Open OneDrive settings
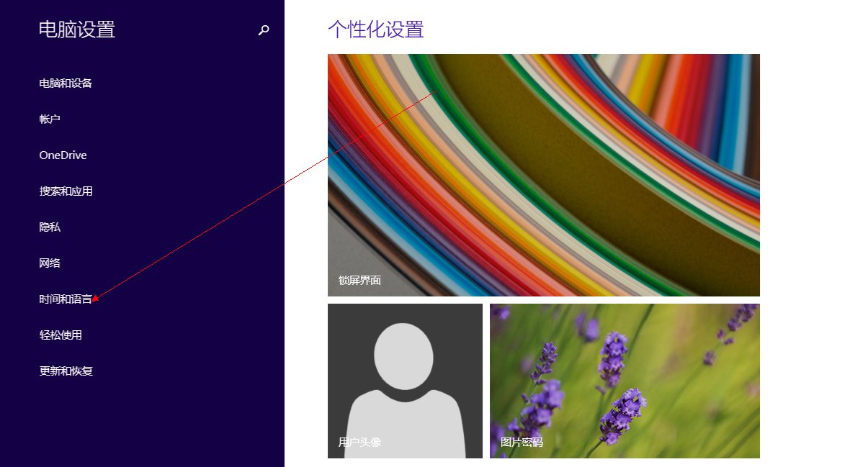Screen dimensions: 868x467 coord(63,155)
